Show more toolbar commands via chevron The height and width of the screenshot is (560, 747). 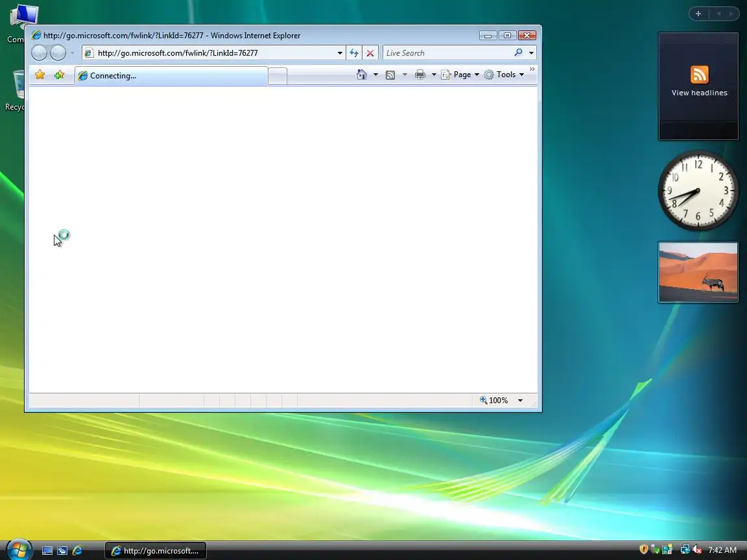(x=532, y=69)
